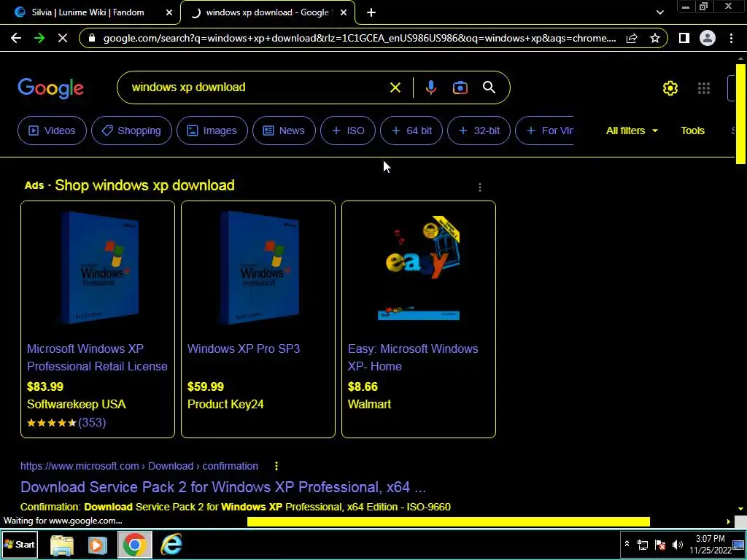The width and height of the screenshot is (747, 560).
Task: Add ISO to the search
Action: click(348, 131)
